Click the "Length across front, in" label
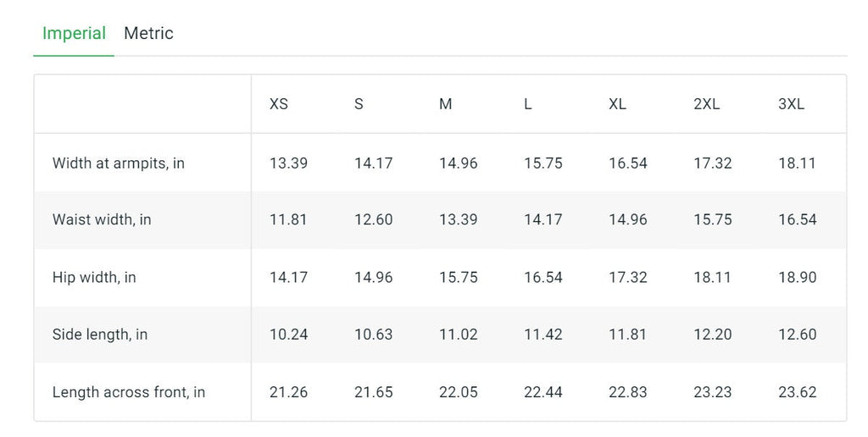Viewport: 868px width, 437px height. click(129, 392)
